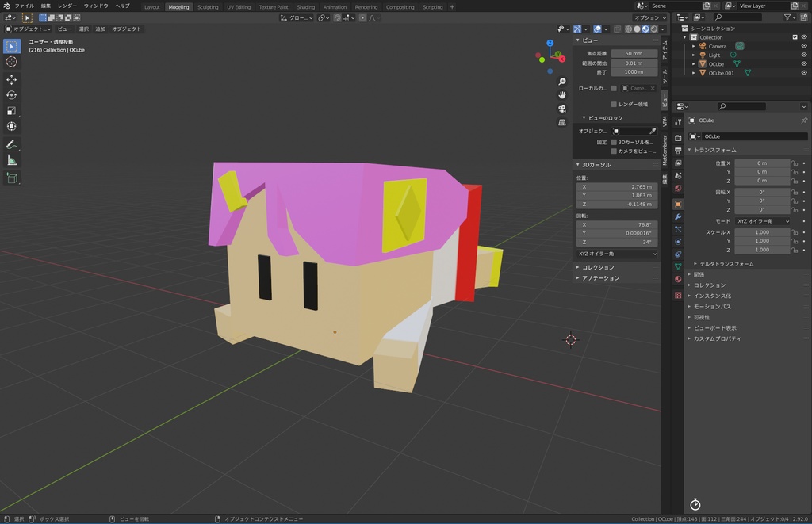Open the Particles properties tab icon
Screen dimensions: 812x524
678,229
